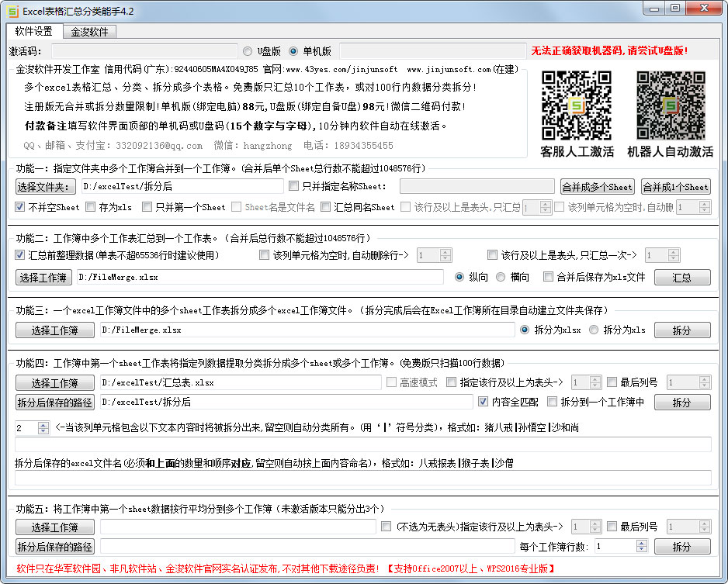The width and height of the screenshot is (728, 584).
Task: Click the app icon in title bar
Action: click(12, 9)
